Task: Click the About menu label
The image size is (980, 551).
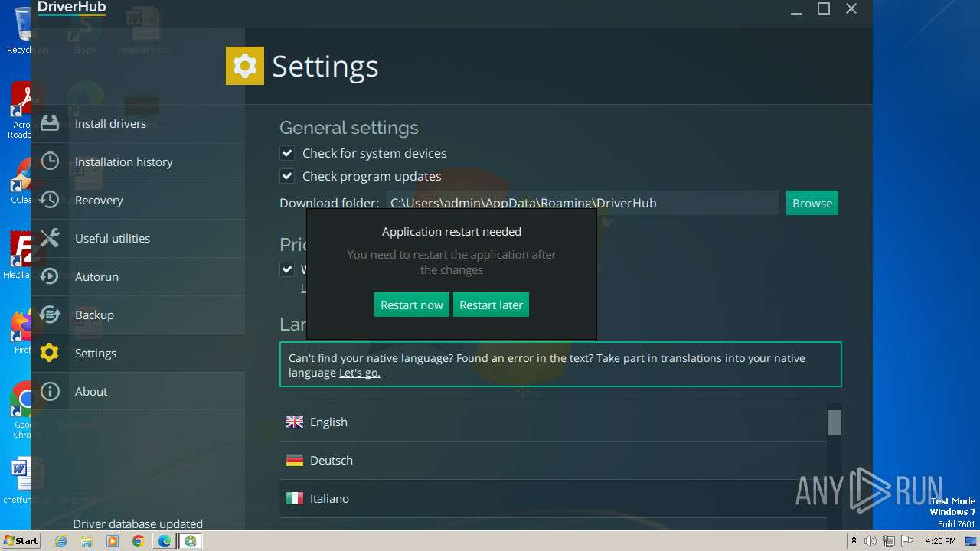Action: pyautogui.click(x=91, y=391)
